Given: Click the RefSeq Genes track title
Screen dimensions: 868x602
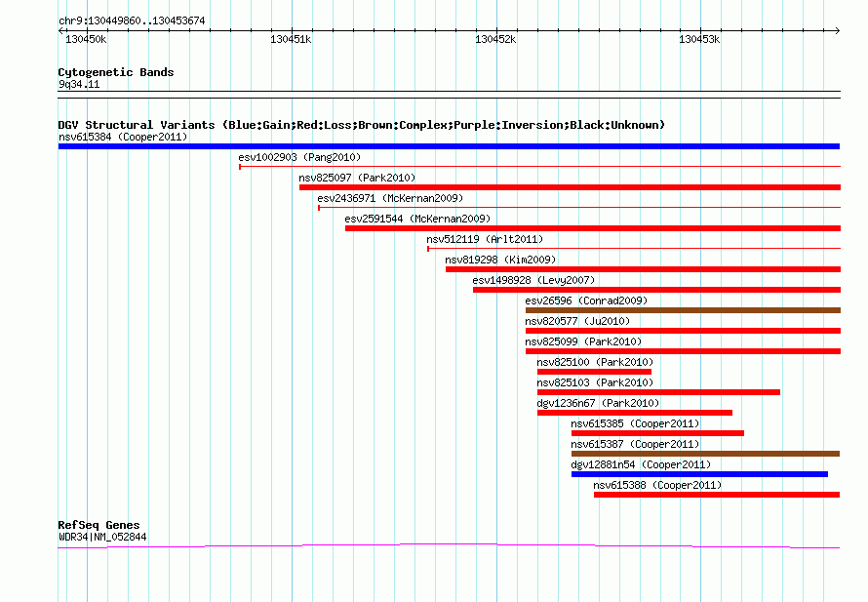Looking at the screenshot, I should (x=99, y=525).
